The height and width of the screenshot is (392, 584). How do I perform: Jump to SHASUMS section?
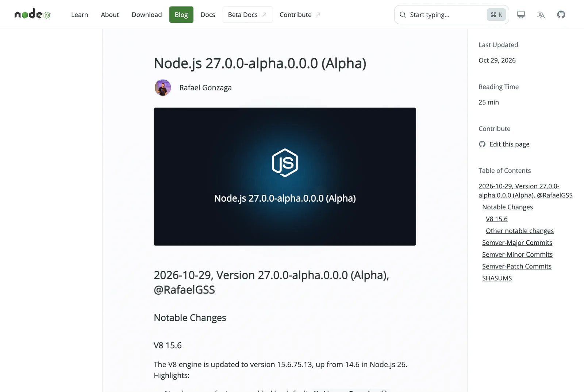click(497, 278)
